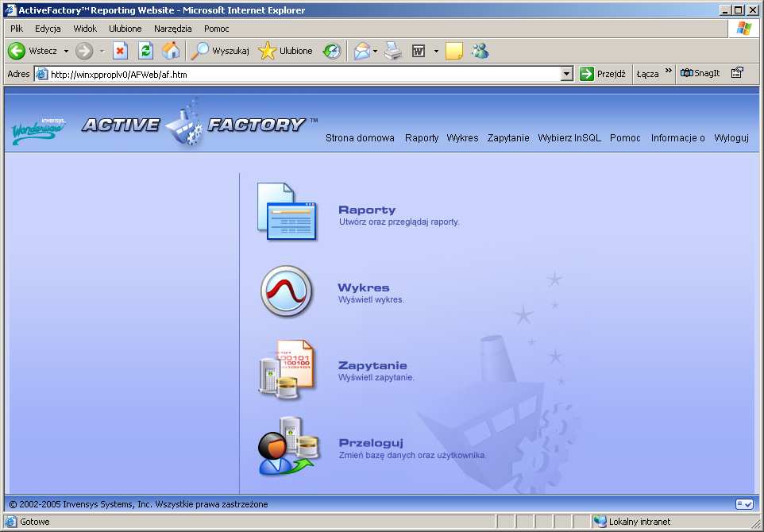
Task: Open the Plik menu
Action: [x=17, y=29]
